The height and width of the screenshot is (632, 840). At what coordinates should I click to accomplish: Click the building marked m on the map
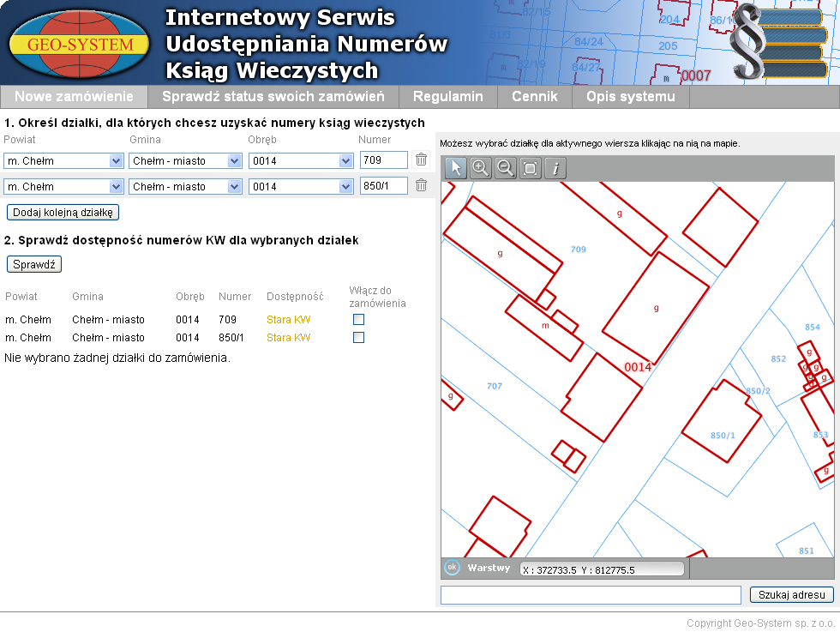(544, 328)
